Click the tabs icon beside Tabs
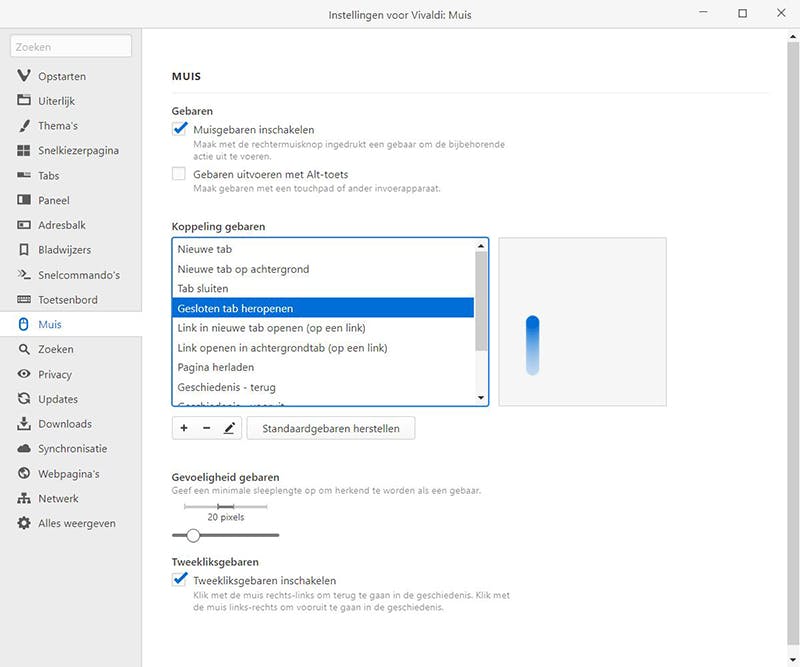 23,175
